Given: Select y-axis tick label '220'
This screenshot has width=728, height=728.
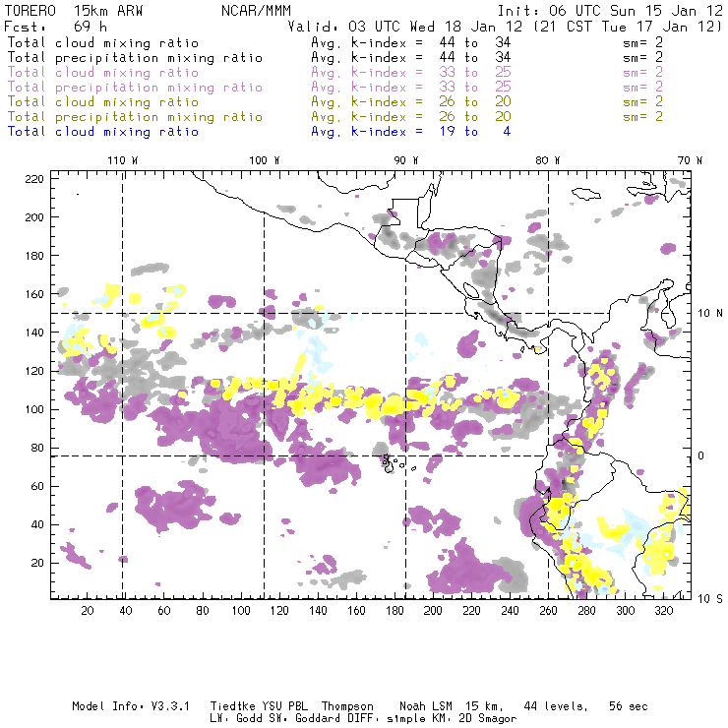Looking at the screenshot, I should click(x=34, y=179).
